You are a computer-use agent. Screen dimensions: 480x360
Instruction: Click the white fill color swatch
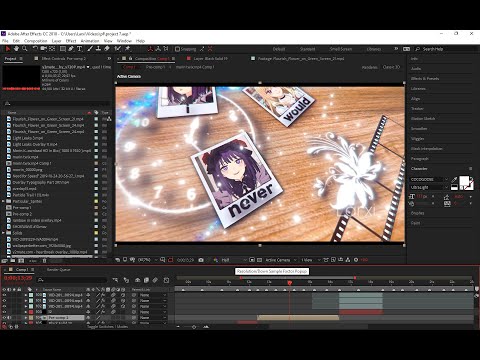(464, 181)
